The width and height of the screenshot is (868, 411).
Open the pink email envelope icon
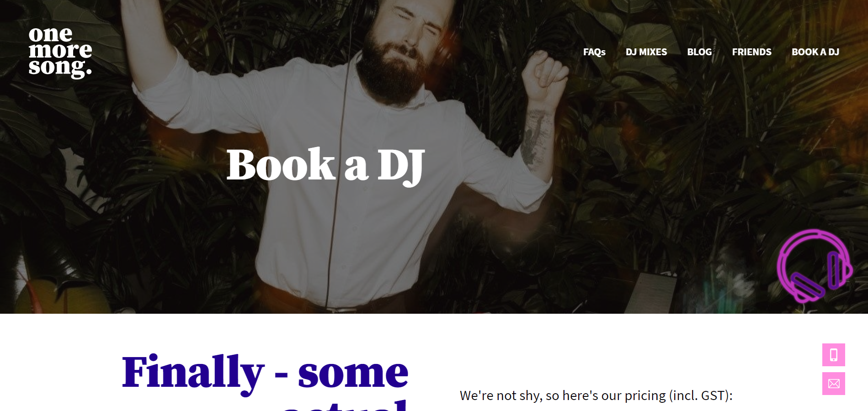[x=834, y=384]
